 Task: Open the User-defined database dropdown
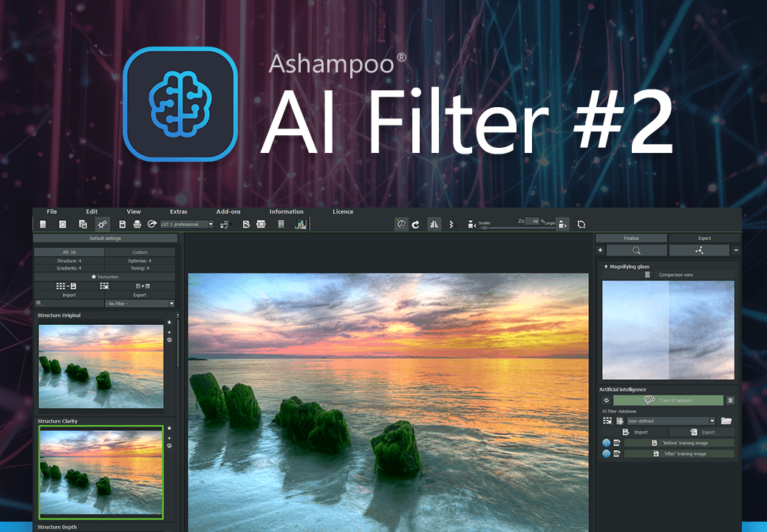tap(671, 421)
